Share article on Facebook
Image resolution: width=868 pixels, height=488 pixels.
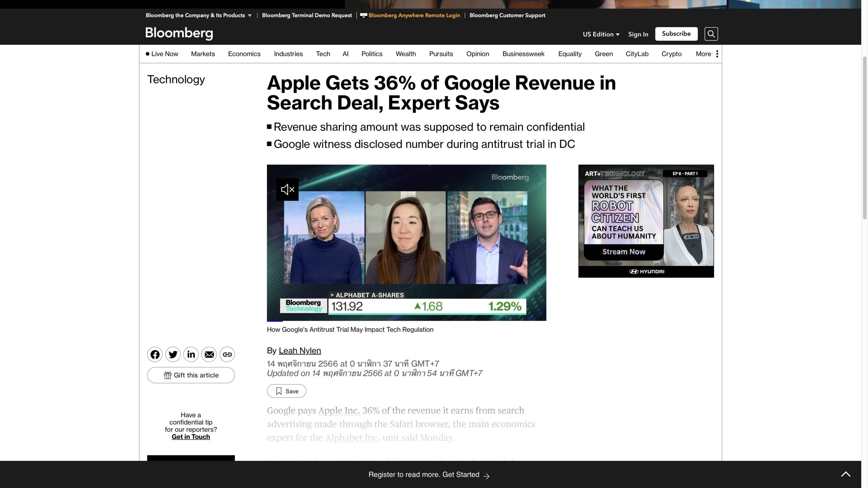pos(155,354)
